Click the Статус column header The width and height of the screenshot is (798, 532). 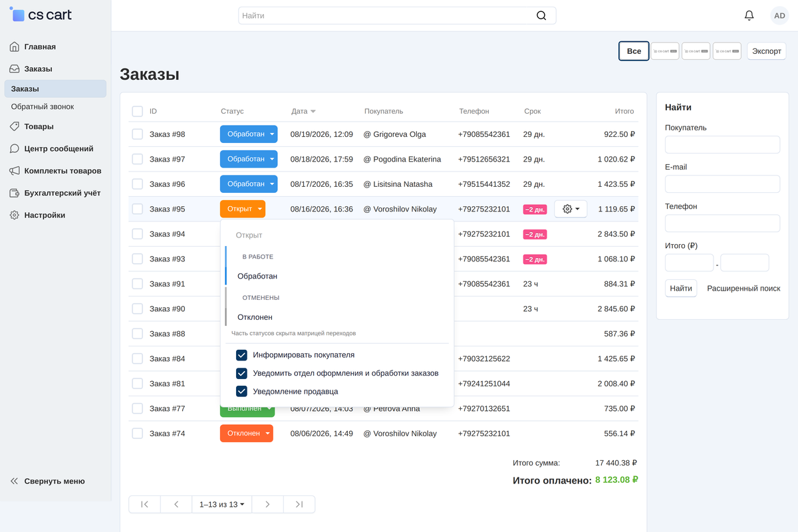click(x=232, y=111)
